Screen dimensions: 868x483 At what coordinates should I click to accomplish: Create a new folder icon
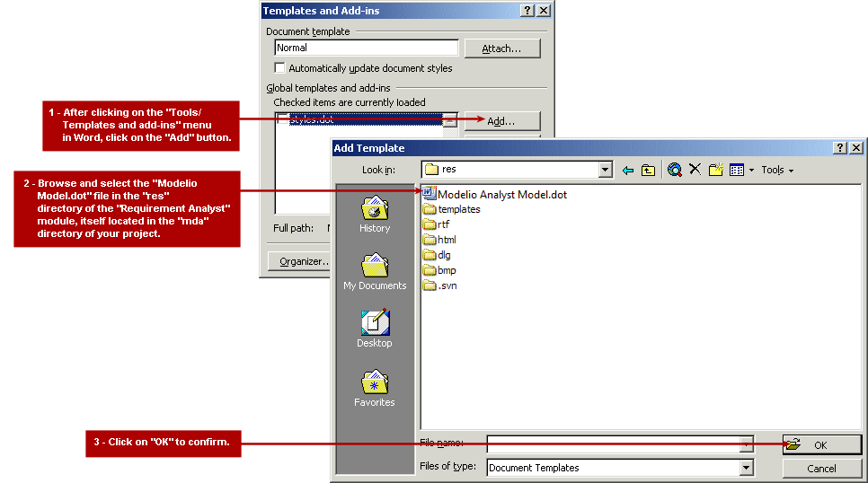(716, 170)
